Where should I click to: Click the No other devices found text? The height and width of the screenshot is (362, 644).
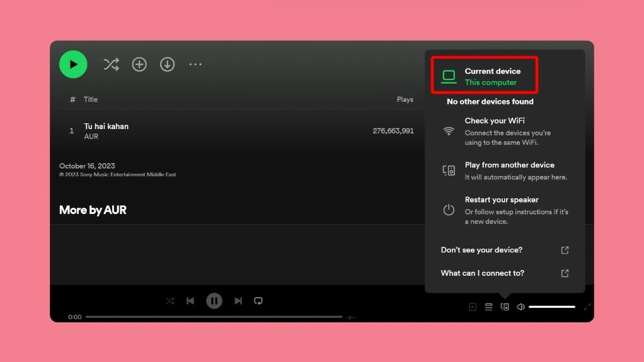click(x=490, y=101)
